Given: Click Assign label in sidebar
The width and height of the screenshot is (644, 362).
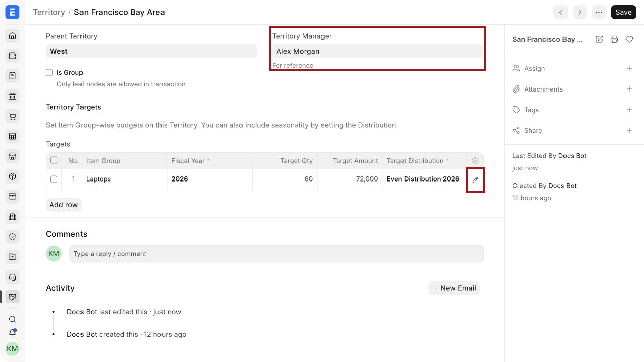Looking at the screenshot, I should tap(534, 68).
